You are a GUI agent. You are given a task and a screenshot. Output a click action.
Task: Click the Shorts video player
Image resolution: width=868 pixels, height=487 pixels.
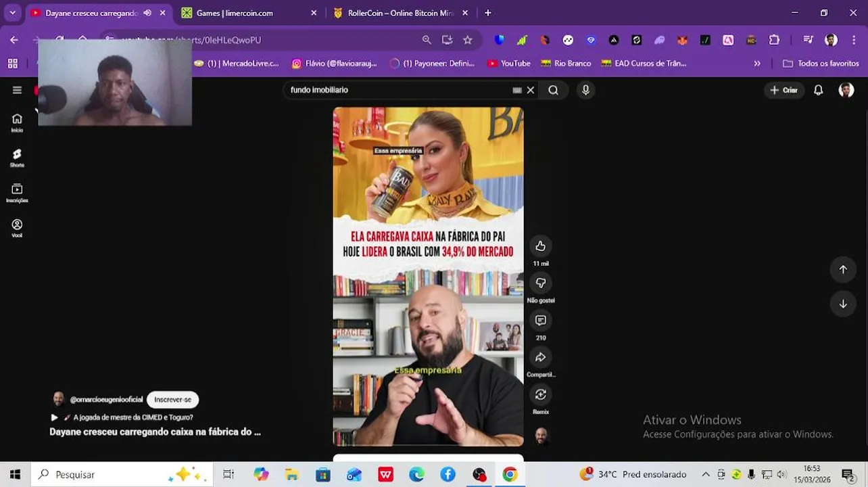tap(428, 277)
